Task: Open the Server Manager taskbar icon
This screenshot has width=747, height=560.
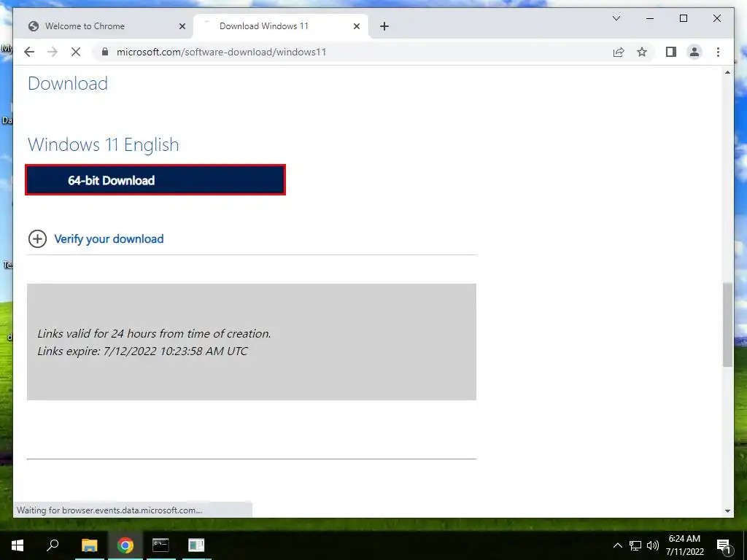Action: tap(196, 545)
